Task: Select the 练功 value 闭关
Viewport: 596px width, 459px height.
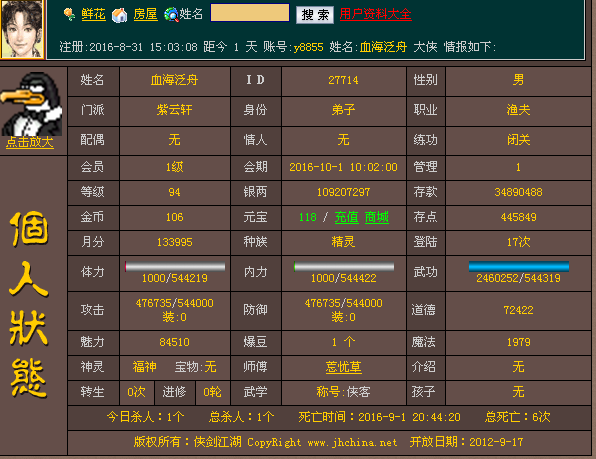Action: 518,140
